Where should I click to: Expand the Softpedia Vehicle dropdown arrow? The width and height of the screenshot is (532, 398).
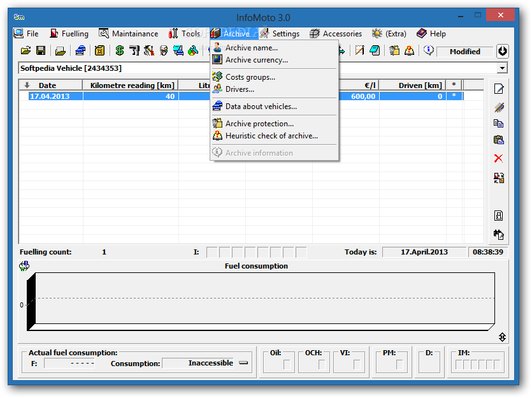pyautogui.click(x=503, y=68)
